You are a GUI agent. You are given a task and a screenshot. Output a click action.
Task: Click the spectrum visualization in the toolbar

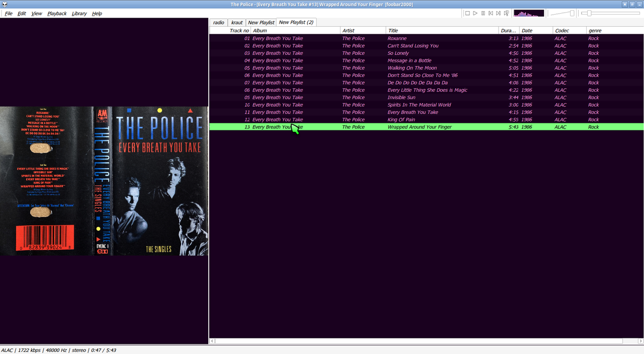click(529, 13)
